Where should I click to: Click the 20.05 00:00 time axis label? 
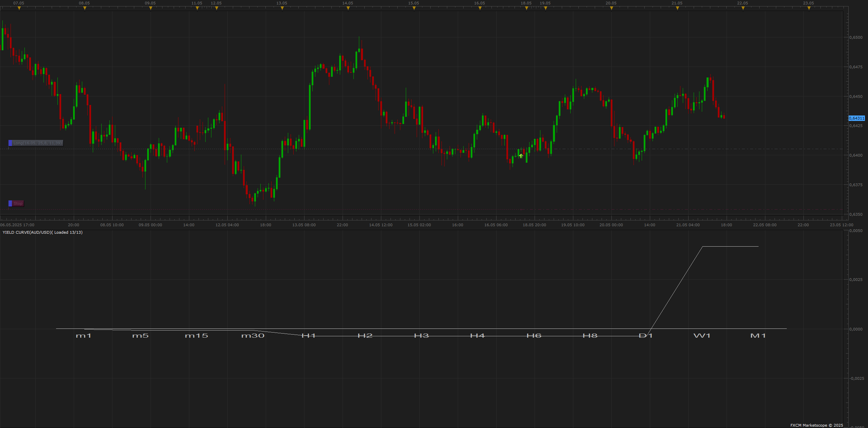click(611, 225)
